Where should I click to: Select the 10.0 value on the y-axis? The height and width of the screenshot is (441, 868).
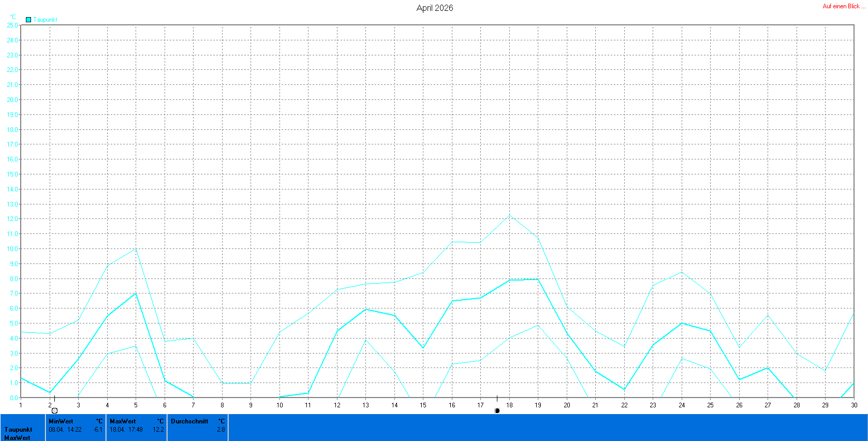12,248
